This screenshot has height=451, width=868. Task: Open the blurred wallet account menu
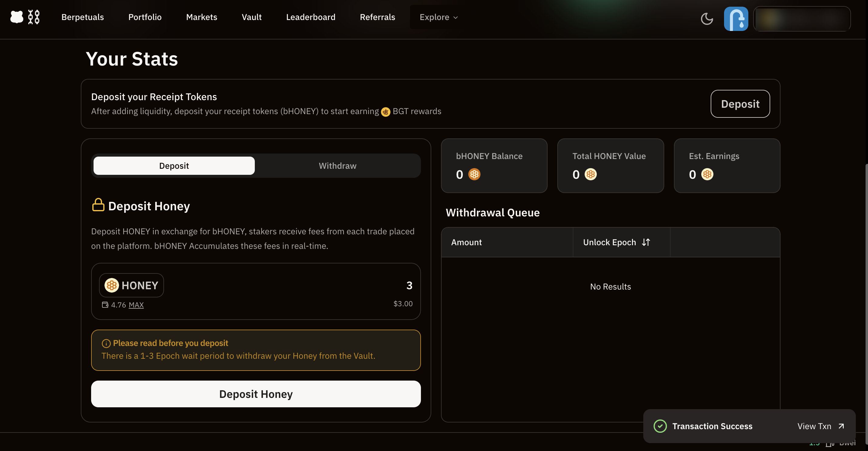(x=801, y=19)
